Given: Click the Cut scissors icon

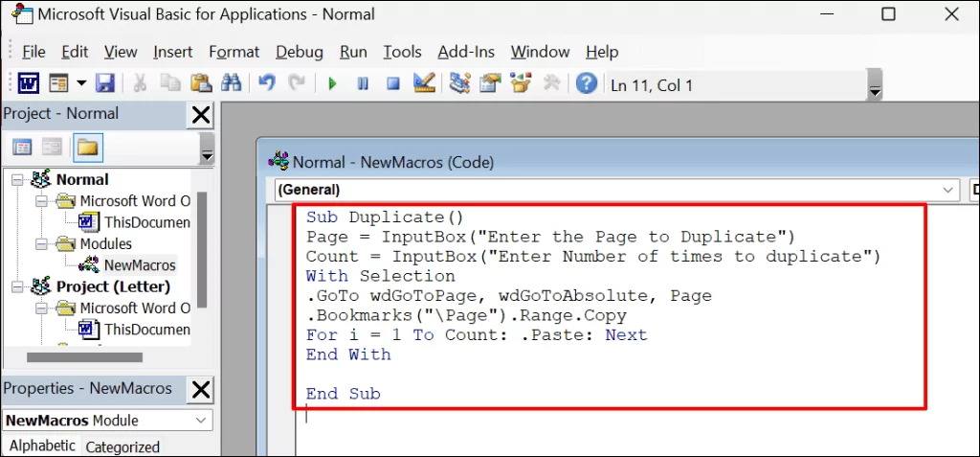Looking at the screenshot, I should coord(141,83).
